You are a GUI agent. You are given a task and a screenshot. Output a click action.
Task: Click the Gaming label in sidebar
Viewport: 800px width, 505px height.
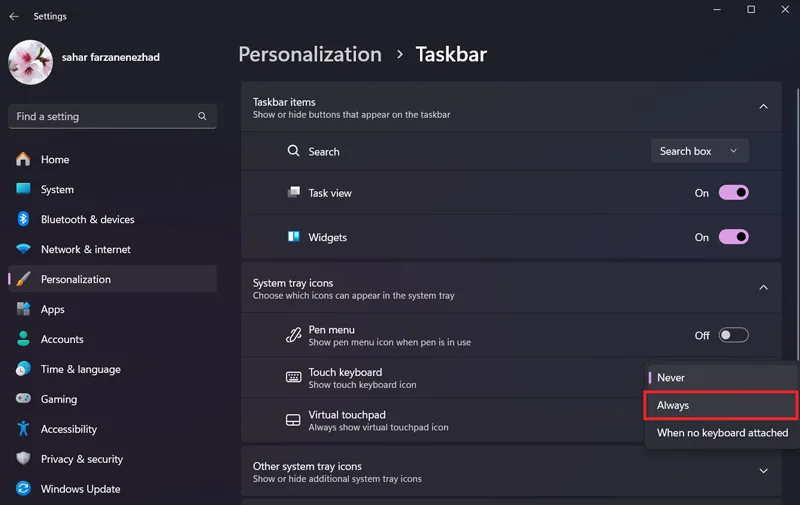click(x=59, y=399)
